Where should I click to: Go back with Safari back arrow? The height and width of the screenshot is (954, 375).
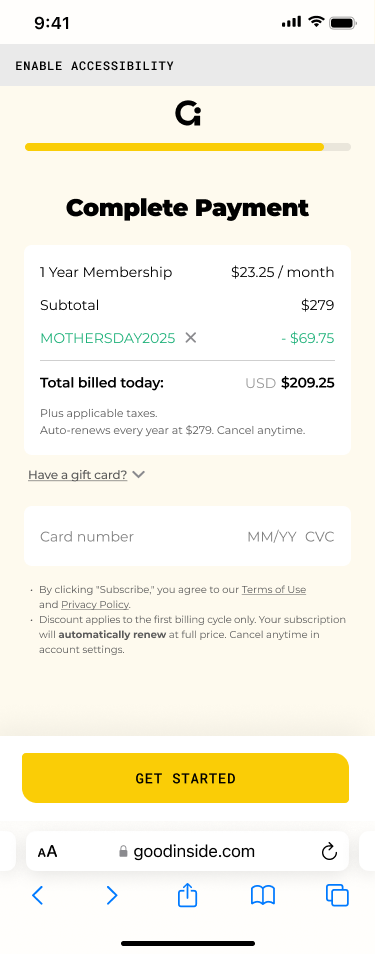click(x=38, y=895)
